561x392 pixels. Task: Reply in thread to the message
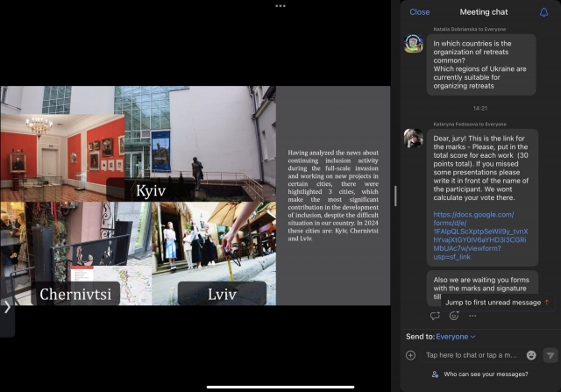pyautogui.click(x=435, y=316)
